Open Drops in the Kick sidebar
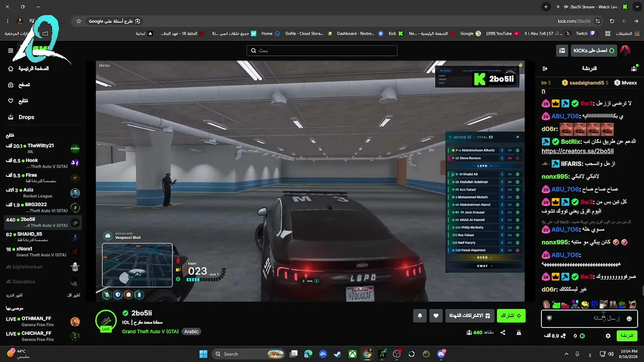The image size is (644, 362). 21,117
